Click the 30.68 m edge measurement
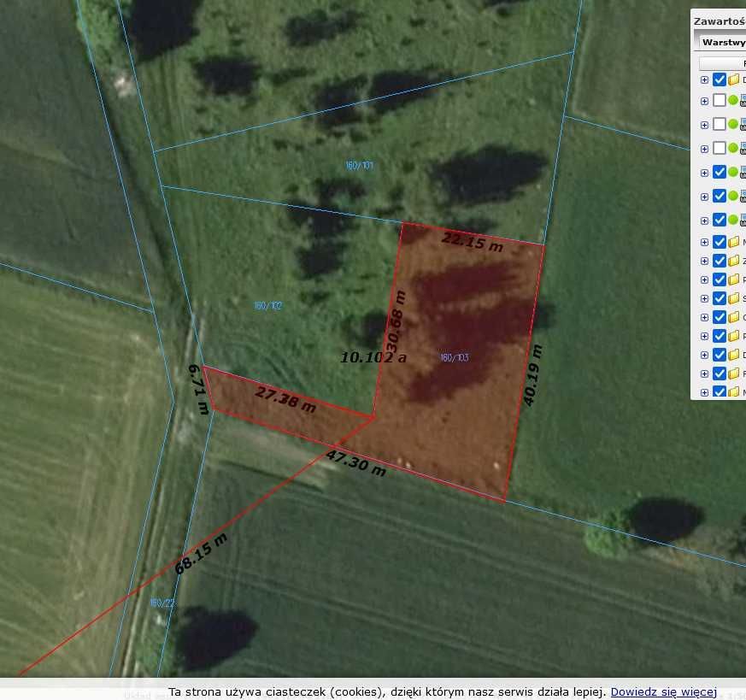The height and width of the screenshot is (700, 746). tap(396, 321)
